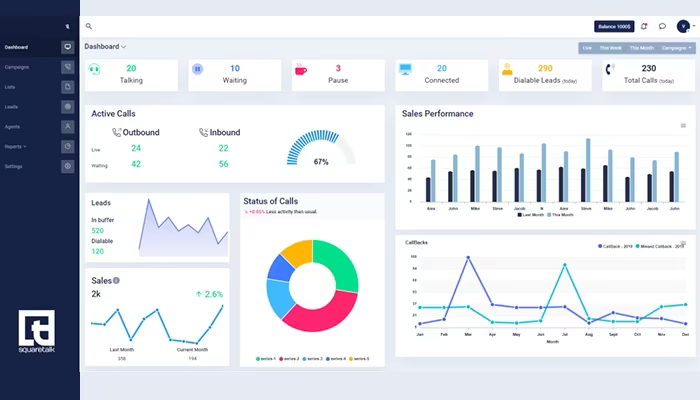The image size is (700, 400).
Task: Click the Connected monitor icon
Action: [x=405, y=69]
